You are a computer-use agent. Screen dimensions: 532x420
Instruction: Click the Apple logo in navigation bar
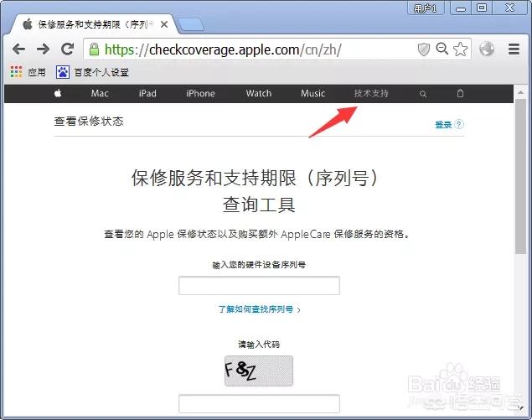pyautogui.click(x=58, y=93)
